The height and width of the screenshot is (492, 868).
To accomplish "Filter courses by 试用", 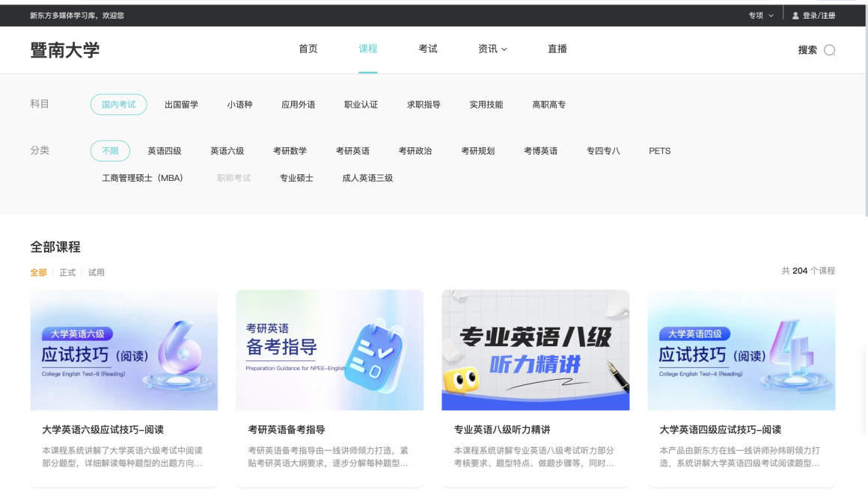I will pyautogui.click(x=97, y=273).
